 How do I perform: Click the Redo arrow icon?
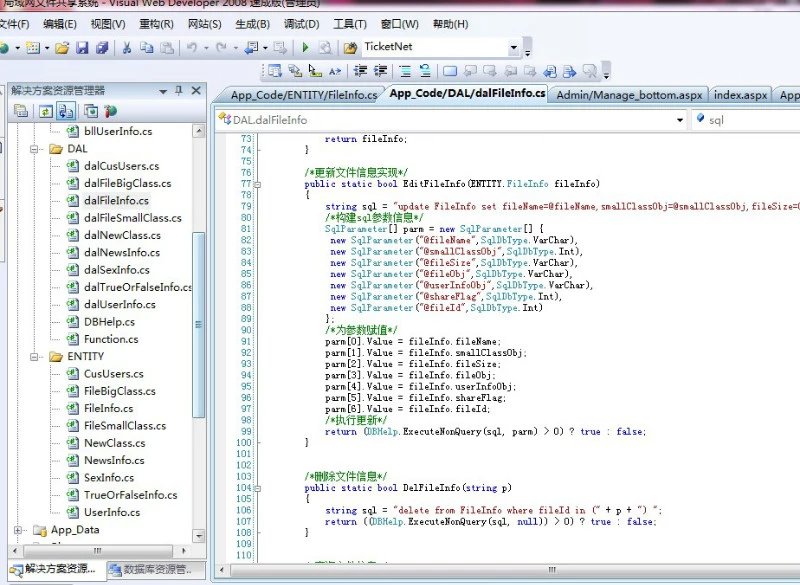[x=221, y=48]
